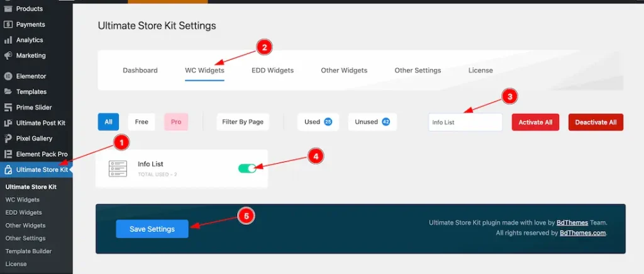Open the BdThemes.com link
This screenshot has width=644, height=274.
[x=583, y=233]
